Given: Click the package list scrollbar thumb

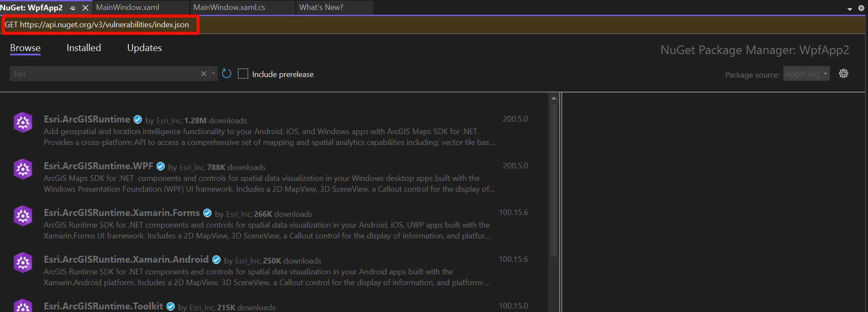Looking at the screenshot, I should click(x=554, y=180).
